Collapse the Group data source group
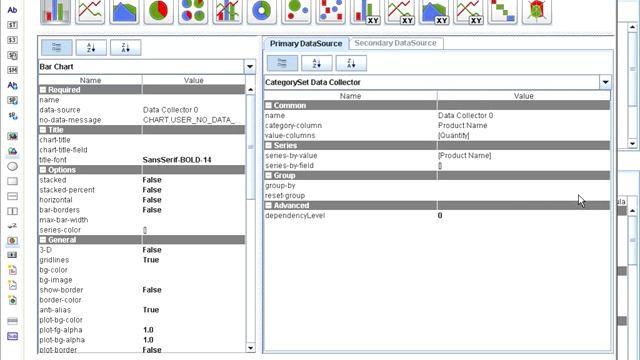This screenshot has height=360, width=640. tap(268, 176)
